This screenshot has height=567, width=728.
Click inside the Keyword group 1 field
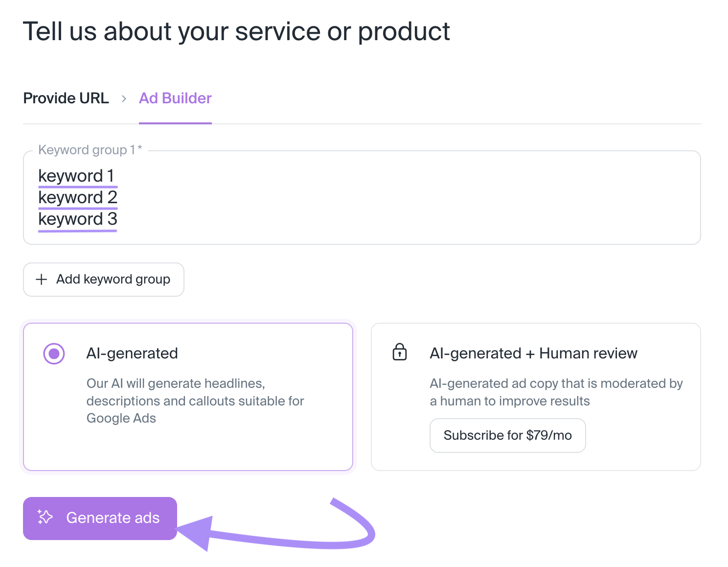[342, 196]
